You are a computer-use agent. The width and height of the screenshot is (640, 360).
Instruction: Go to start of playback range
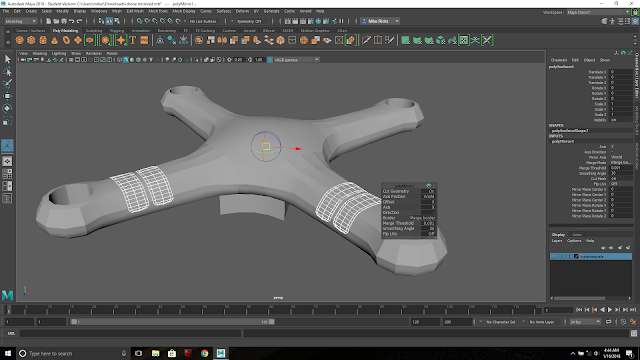(x=579, y=310)
